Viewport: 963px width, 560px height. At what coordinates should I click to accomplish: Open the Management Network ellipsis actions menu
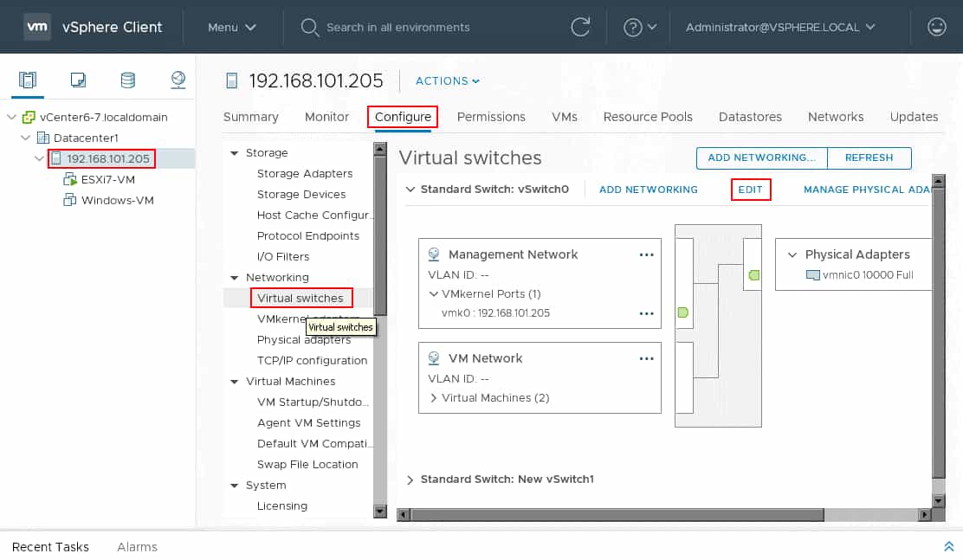[x=646, y=254]
